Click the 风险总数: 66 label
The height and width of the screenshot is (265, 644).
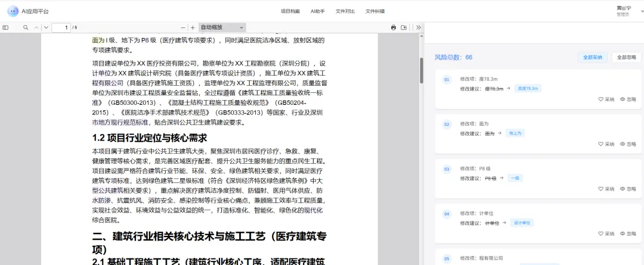pyautogui.click(x=453, y=57)
